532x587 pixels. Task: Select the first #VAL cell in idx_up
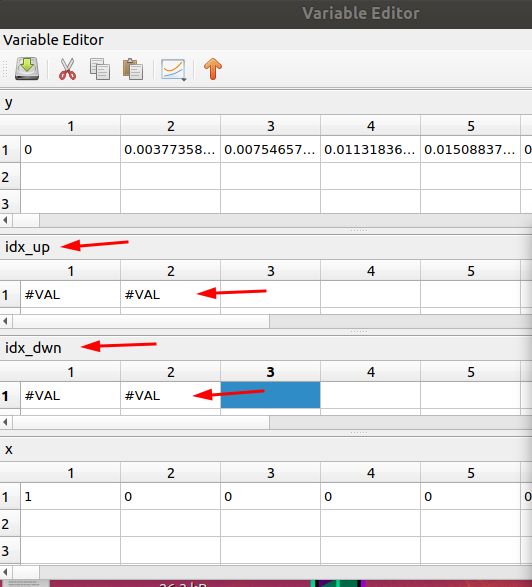tap(70, 295)
